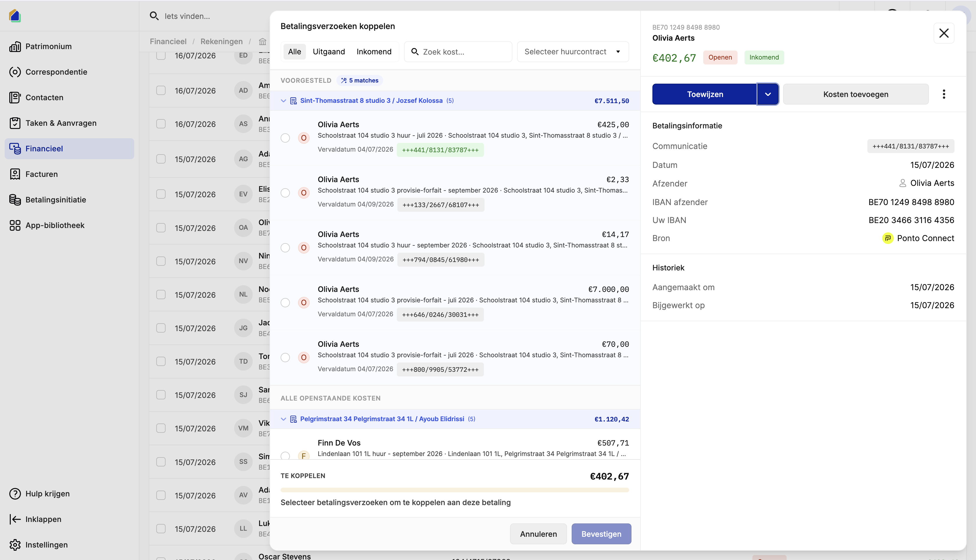Click the Toewijzen button
Image resolution: width=976 pixels, height=560 pixels.
click(x=704, y=94)
